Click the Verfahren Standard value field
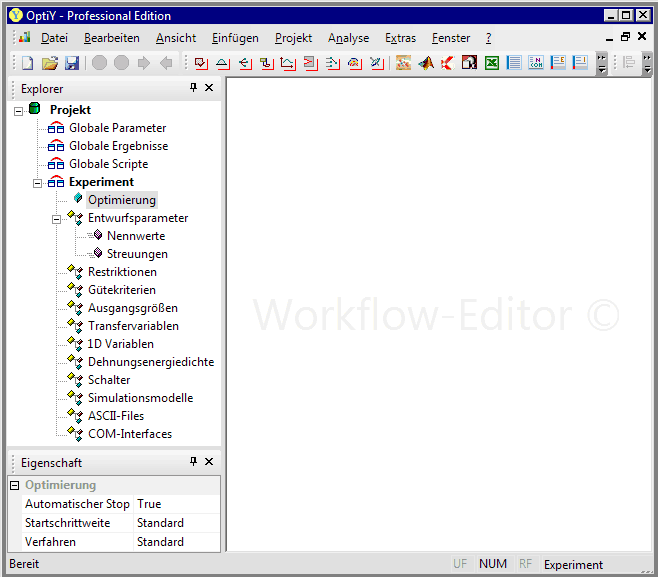 pos(176,542)
